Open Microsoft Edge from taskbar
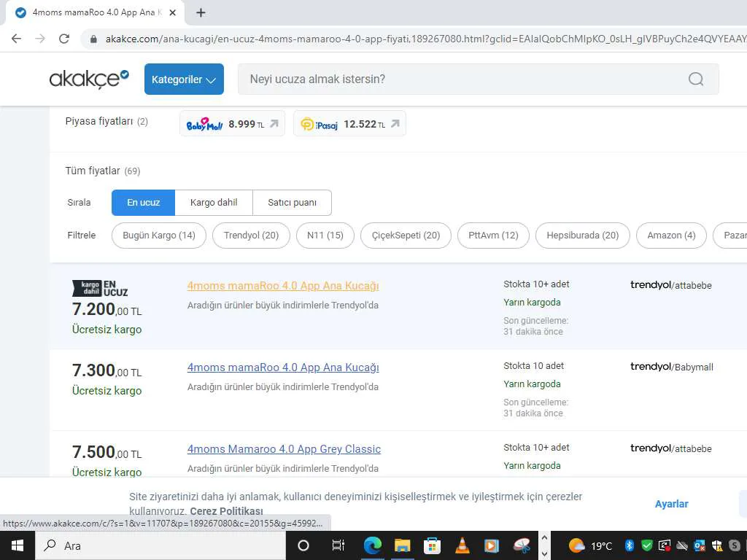This screenshot has width=747, height=560. [373, 545]
